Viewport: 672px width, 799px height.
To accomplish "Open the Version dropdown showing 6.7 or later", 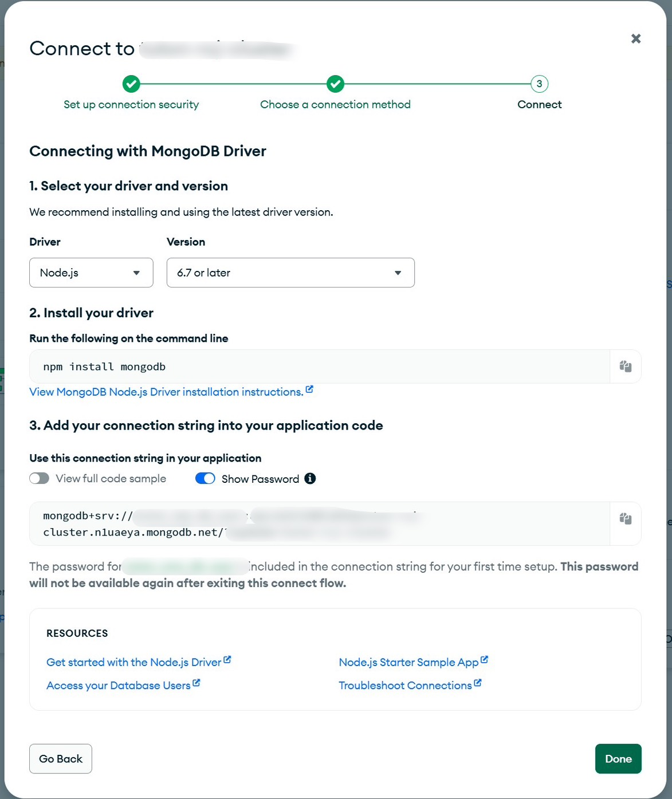I will (290, 273).
